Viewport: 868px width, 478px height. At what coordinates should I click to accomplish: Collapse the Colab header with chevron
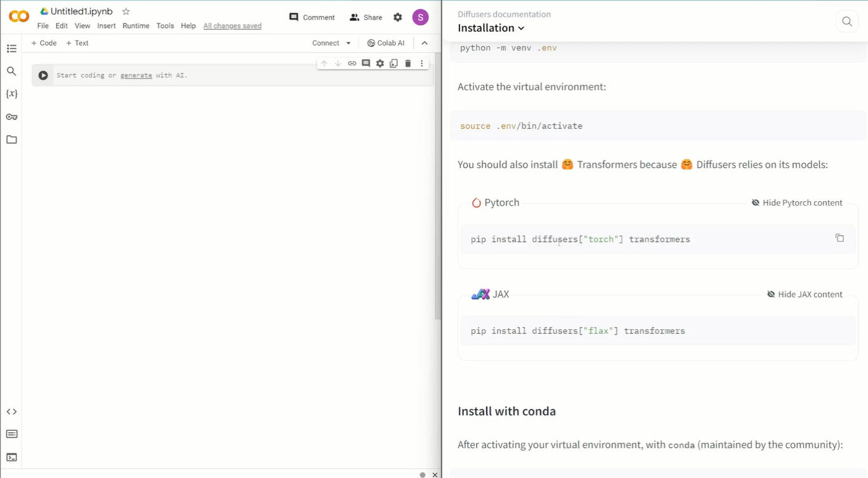(424, 43)
